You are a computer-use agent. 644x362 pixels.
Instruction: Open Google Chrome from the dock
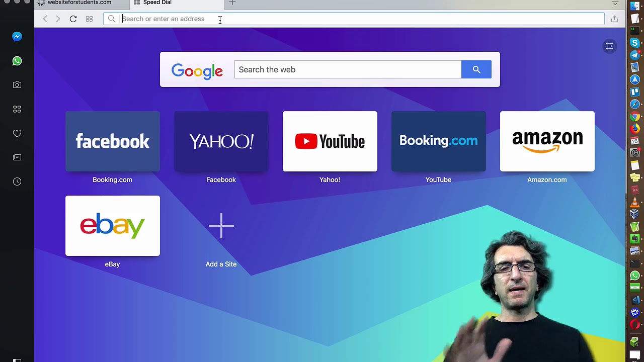pyautogui.click(x=635, y=116)
